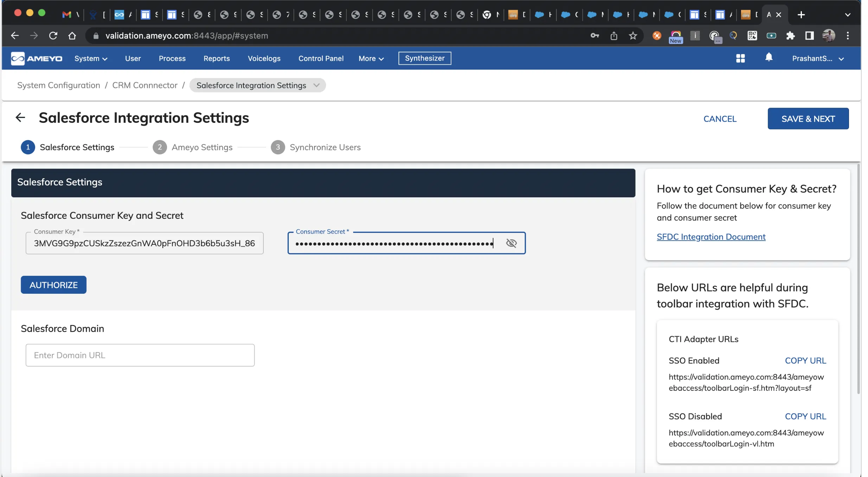
Task: Click the AUTHORIZE button
Action: [x=53, y=285]
